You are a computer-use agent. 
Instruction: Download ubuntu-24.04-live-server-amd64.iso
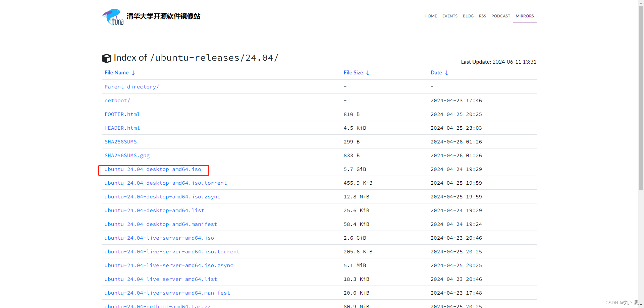pyautogui.click(x=159, y=238)
